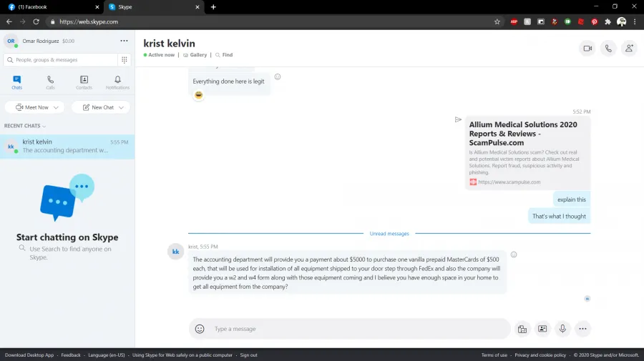React to 'Everything done here is legit' message

[x=278, y=76]
